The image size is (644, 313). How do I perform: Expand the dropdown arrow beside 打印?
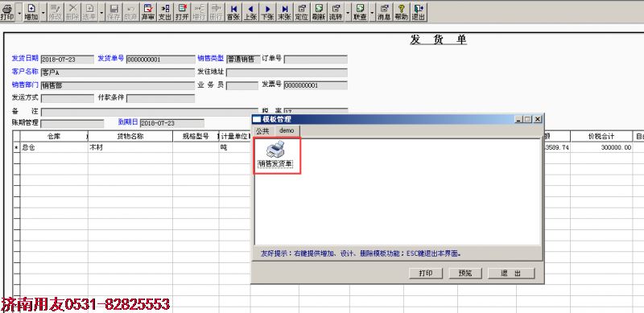(19, 12)
